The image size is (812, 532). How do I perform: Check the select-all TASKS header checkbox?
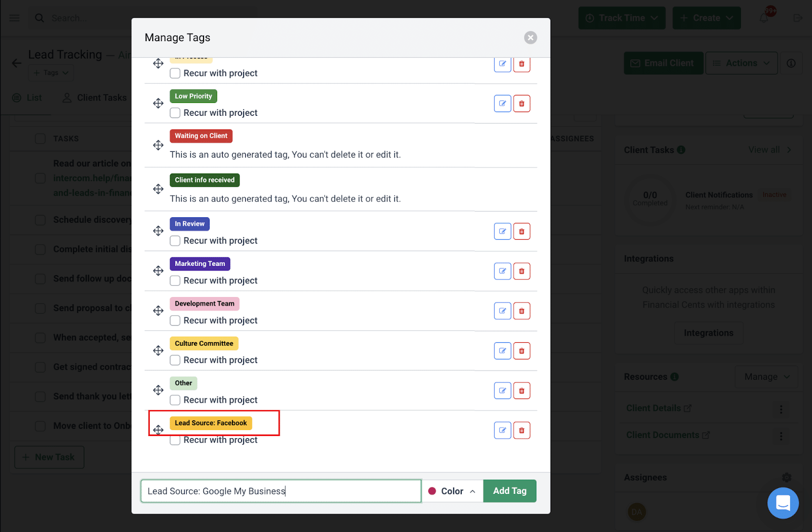(x=40, y=139)
